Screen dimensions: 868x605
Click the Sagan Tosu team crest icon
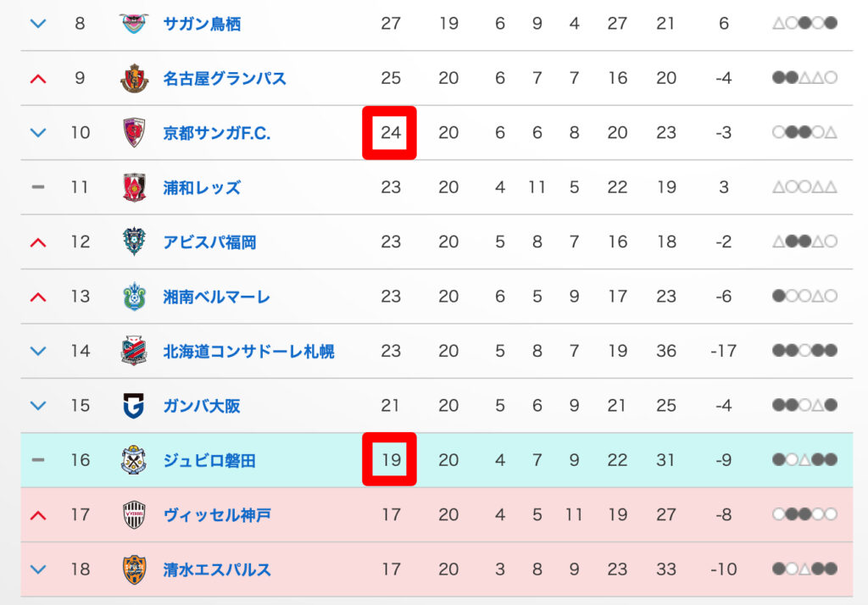134,24
